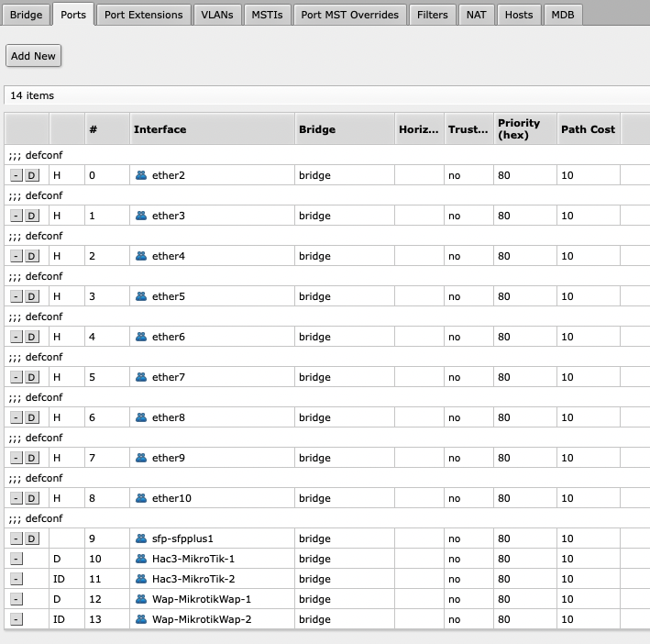
Task: Disable ether9 port using D button
Action: (31, 458)
